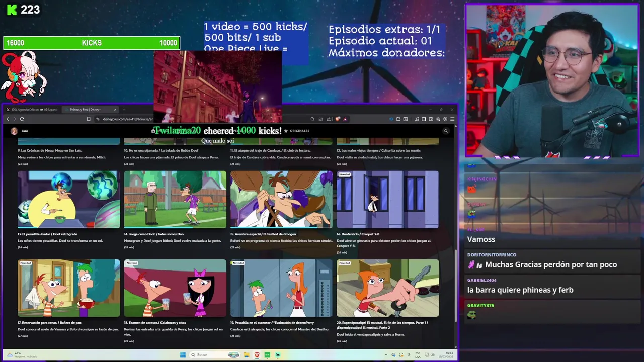
Task: Open Disney+ search magnifier
Action: (446, 131)
